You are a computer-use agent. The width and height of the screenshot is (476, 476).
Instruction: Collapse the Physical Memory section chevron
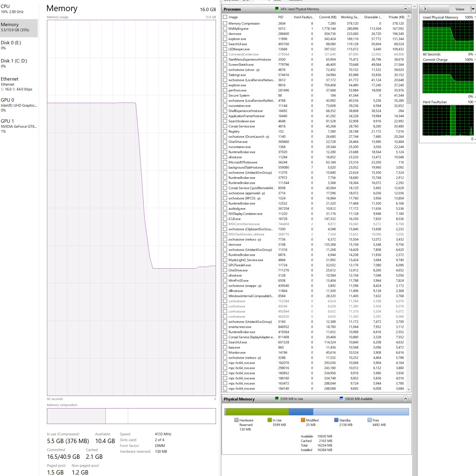point(405,399)
